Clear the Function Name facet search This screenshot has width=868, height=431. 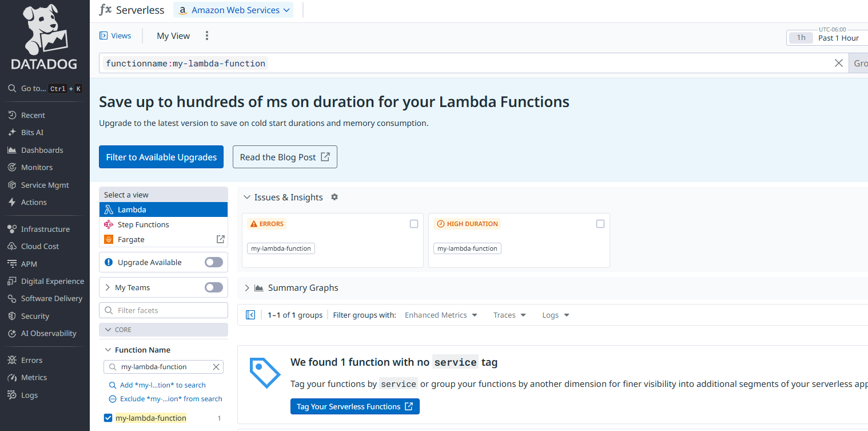pyautogui.click(x=216, y=367)
